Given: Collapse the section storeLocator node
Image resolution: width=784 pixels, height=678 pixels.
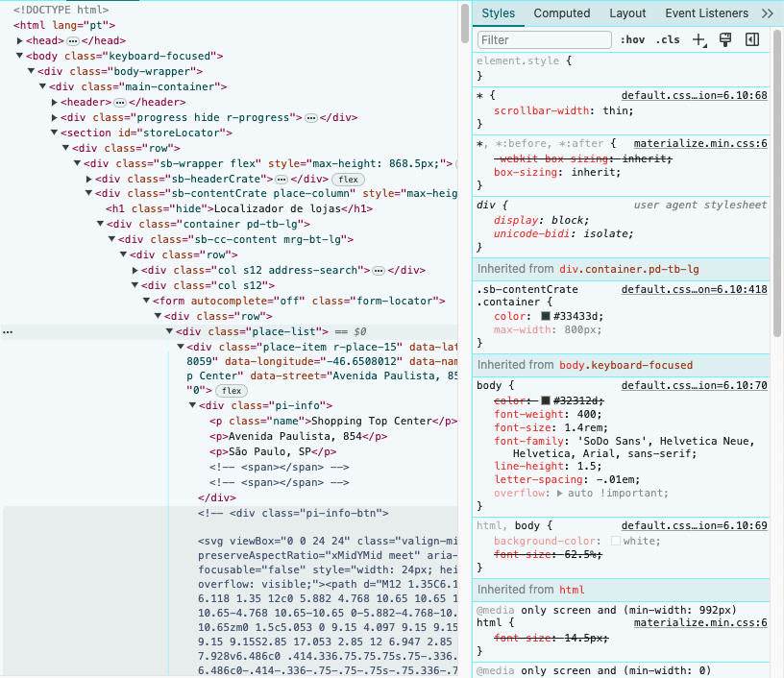Looking at the screenshot, I should (x=55, y=133).
